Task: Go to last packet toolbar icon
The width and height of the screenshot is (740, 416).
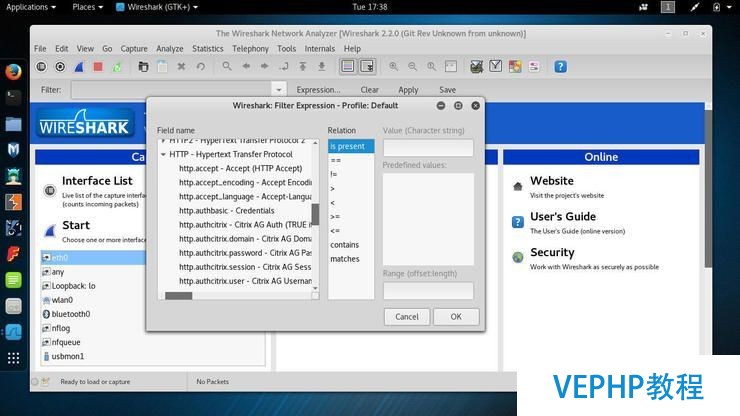Action: [x=322, y=67]
